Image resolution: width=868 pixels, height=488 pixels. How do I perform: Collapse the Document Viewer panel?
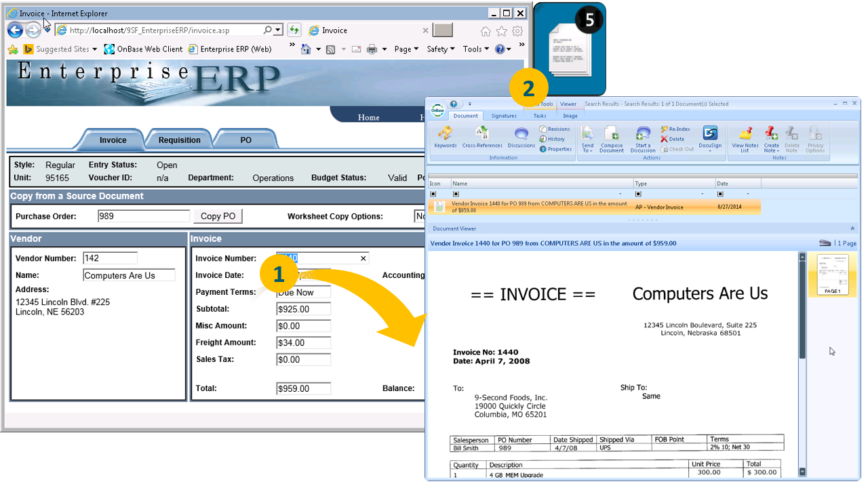[852, 229]
